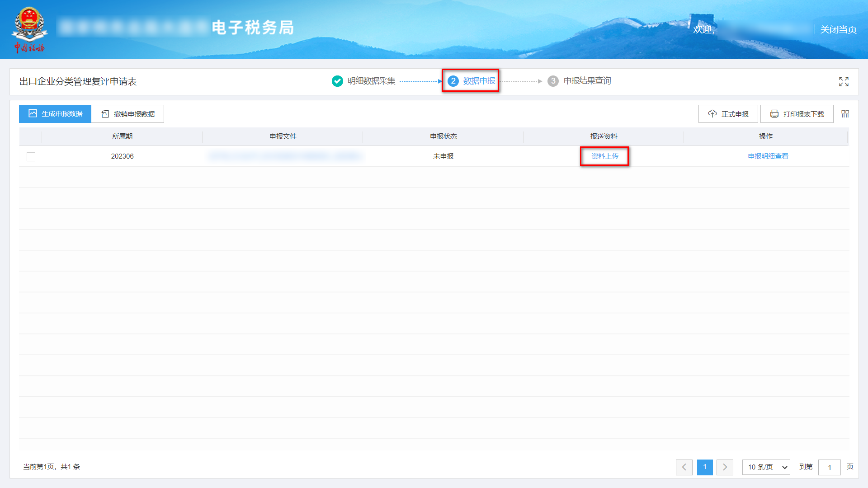Click the 申报明细查看 link
Screen dimensions: 868x488
768,156
